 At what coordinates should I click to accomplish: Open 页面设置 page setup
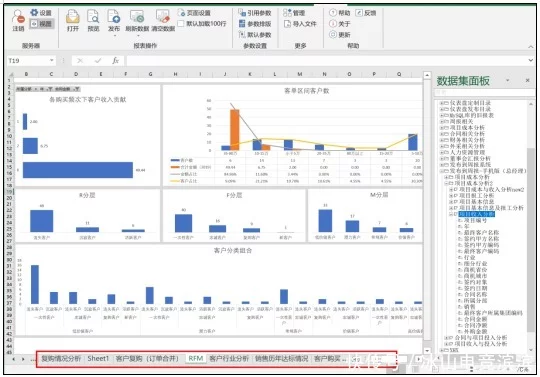(194, 13)
